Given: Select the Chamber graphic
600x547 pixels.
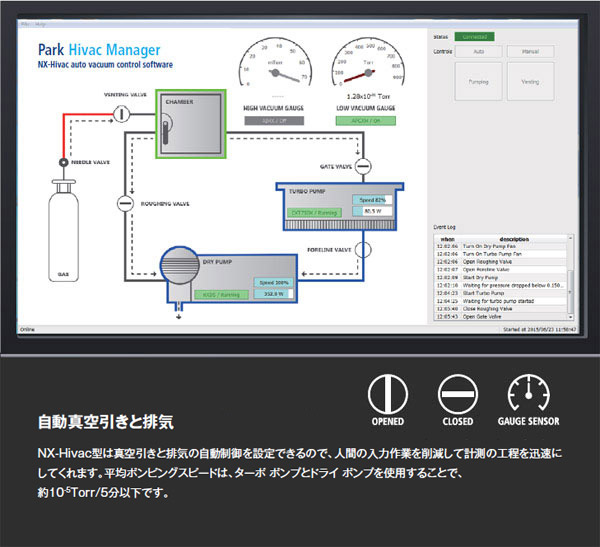Looking at the screenshot, I should click(x=191, y=124).
